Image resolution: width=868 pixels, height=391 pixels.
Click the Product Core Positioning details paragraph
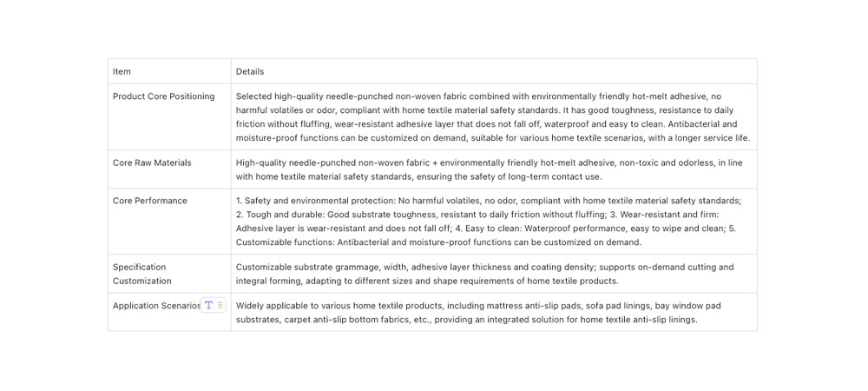pos(492,117)
